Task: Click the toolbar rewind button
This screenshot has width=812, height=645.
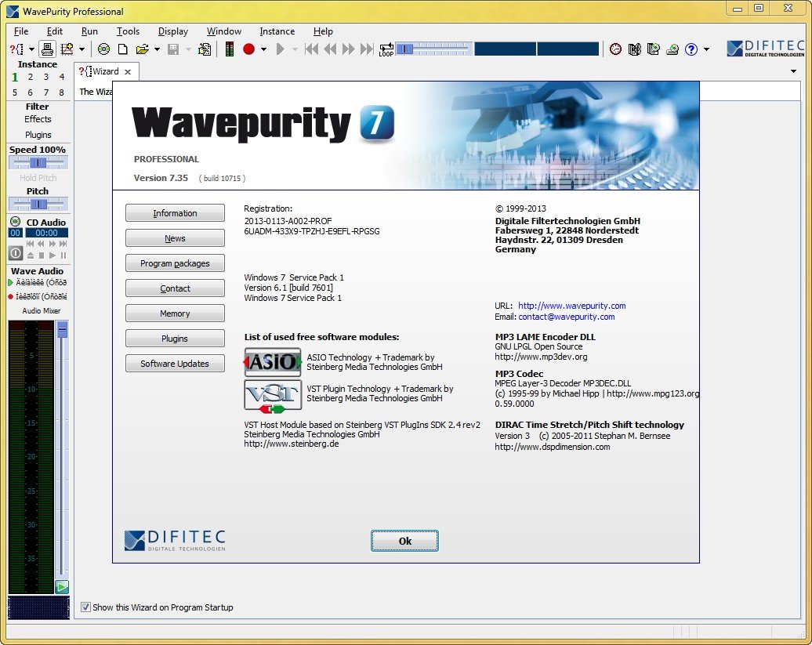Action: click(x=330, y=49)
